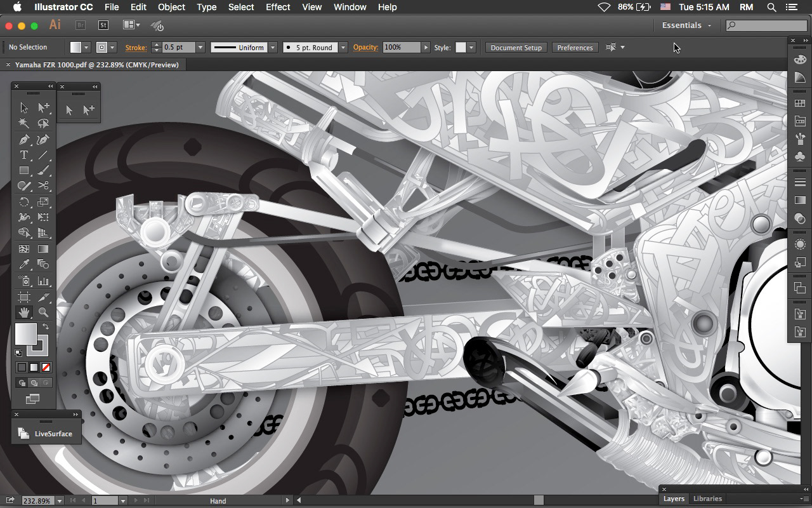This screenshot has width=812, height=508.
Task: Select the Symbol Sprayer tool
Action: tap(24, 281)
